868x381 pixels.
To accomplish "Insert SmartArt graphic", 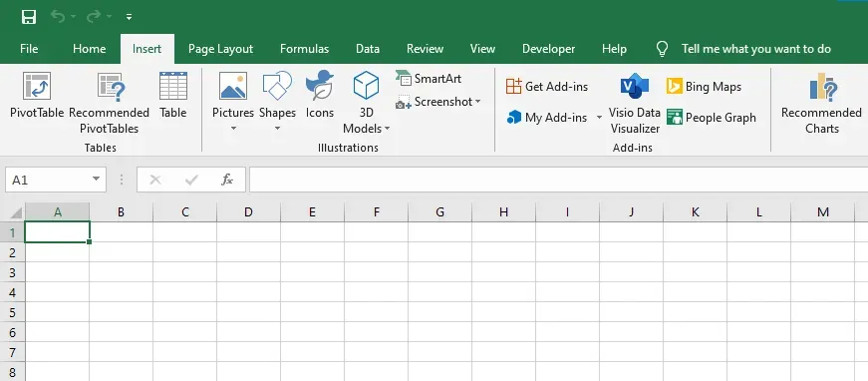I will point(429,79).
